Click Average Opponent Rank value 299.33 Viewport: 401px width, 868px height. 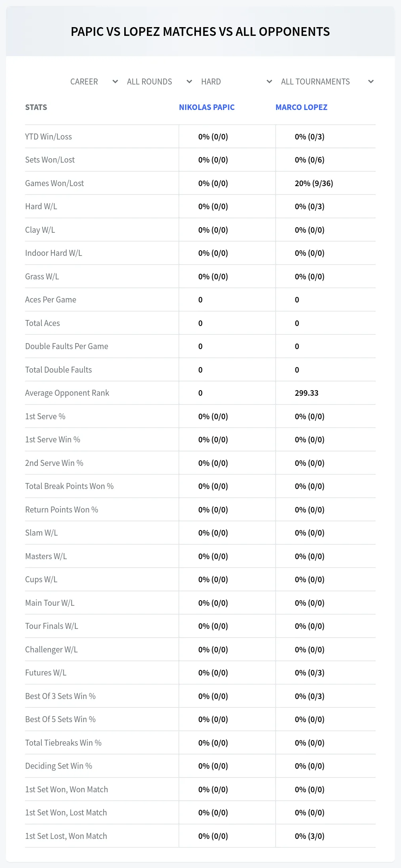click(307, 393)
